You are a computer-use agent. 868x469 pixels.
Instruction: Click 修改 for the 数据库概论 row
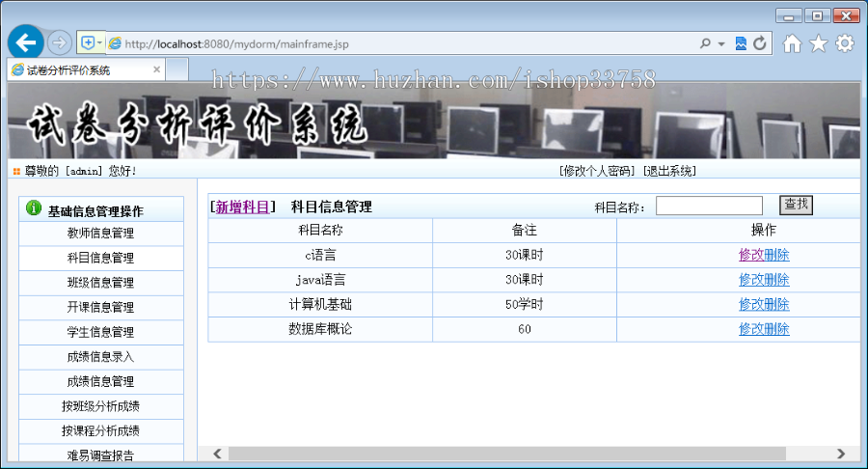click(751, 329)
